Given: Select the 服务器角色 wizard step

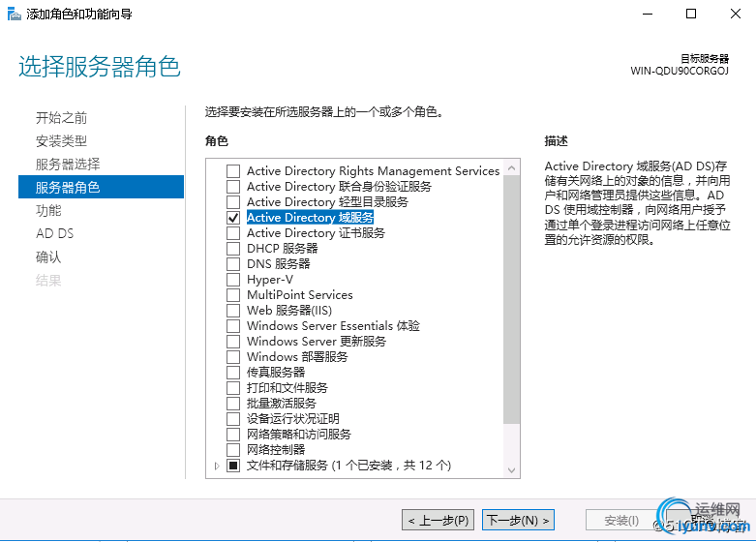Looking at the screenshot, I should click(102, 187).
